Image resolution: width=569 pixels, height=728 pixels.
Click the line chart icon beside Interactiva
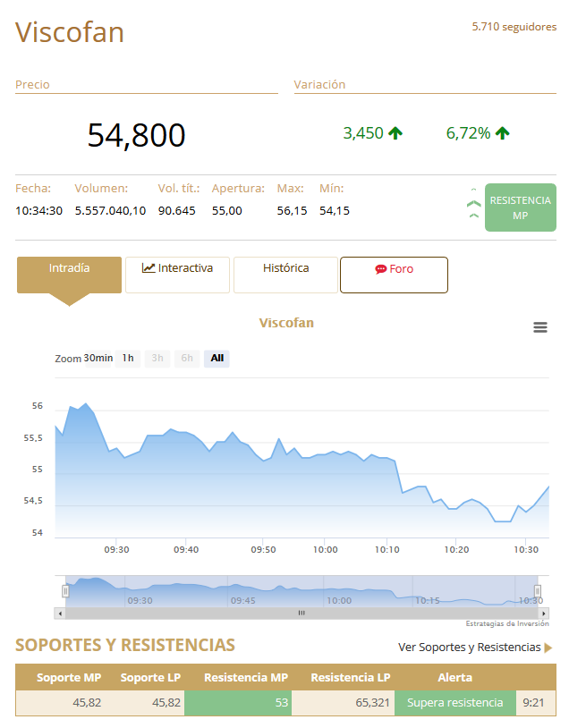point(149,267)
